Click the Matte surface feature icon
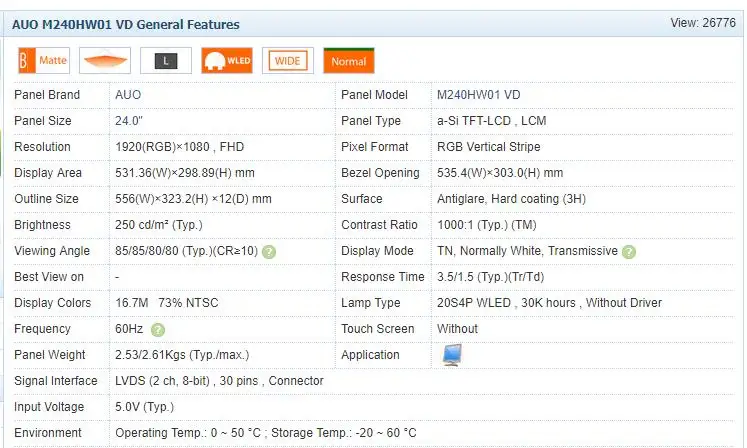Image resolution: width=747 pixels, height=448 pixels. point(44,61)
